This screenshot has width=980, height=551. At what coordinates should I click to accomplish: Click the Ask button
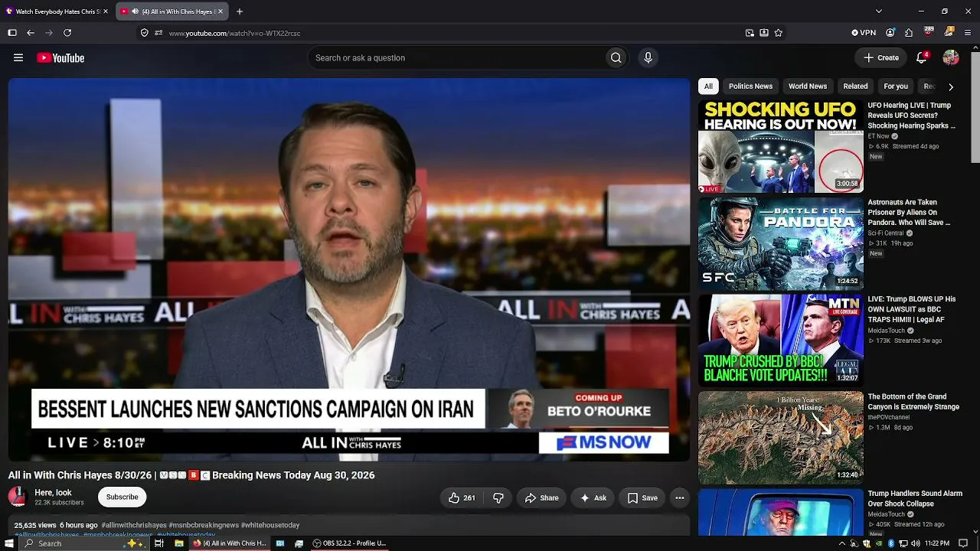[x=593, y=498]
